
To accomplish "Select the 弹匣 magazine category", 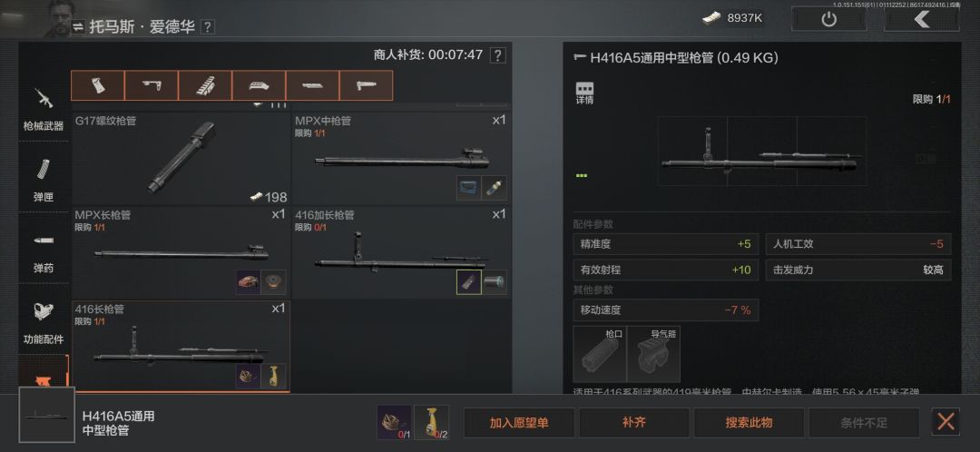I will 44,178.
